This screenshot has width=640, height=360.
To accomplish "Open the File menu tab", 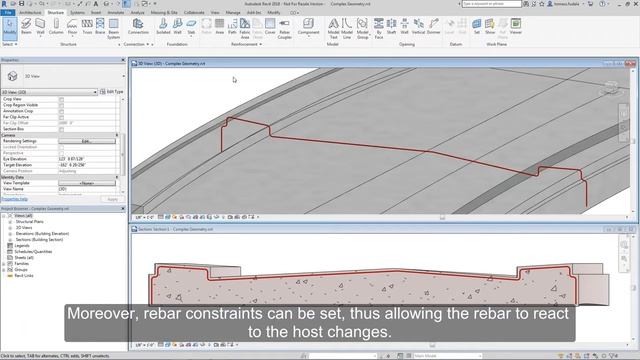I will coord(8,13).
